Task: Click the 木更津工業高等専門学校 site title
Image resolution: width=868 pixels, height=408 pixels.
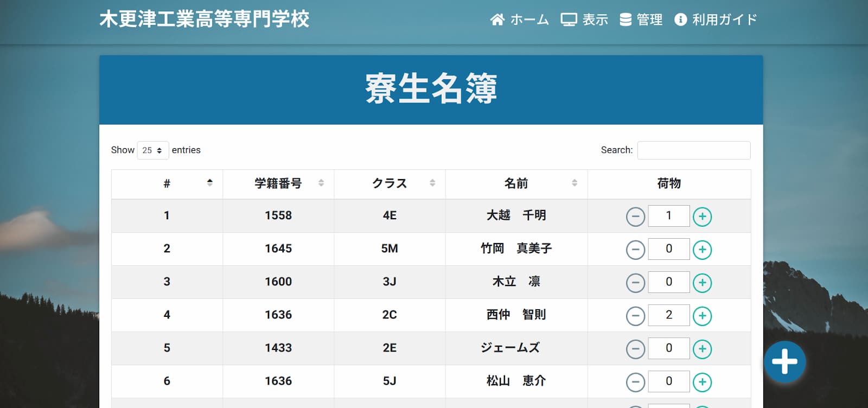Action: [x=204, y=20]
